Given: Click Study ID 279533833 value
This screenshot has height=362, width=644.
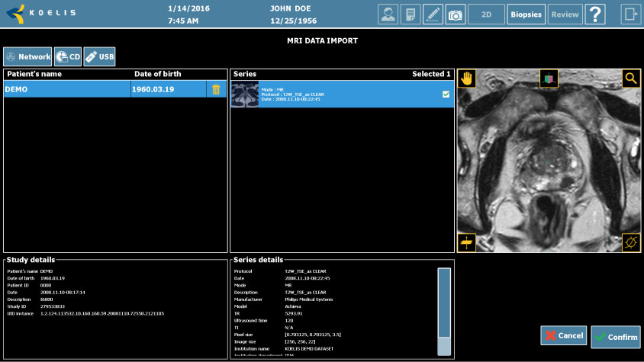Looking at the screenshot, I should (52, 306).
